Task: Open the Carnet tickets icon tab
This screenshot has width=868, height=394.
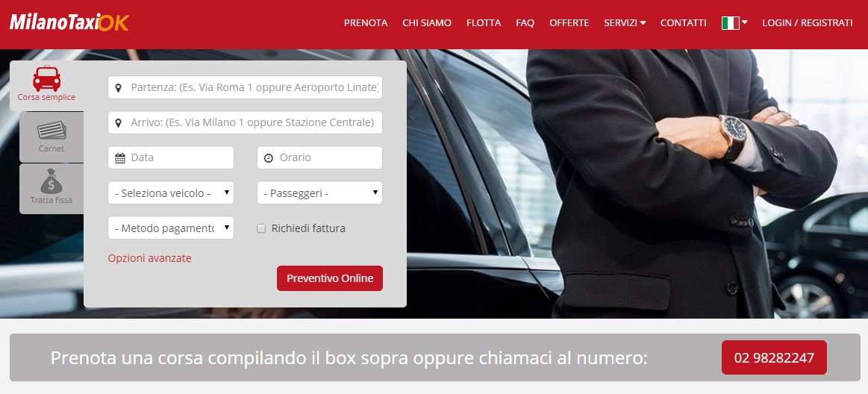Action: (51, 131)
